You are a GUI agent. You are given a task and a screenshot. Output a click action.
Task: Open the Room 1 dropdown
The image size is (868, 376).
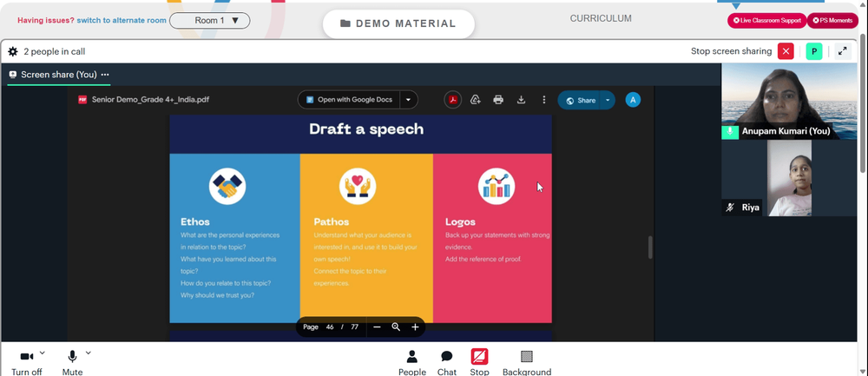click(210, 21)
